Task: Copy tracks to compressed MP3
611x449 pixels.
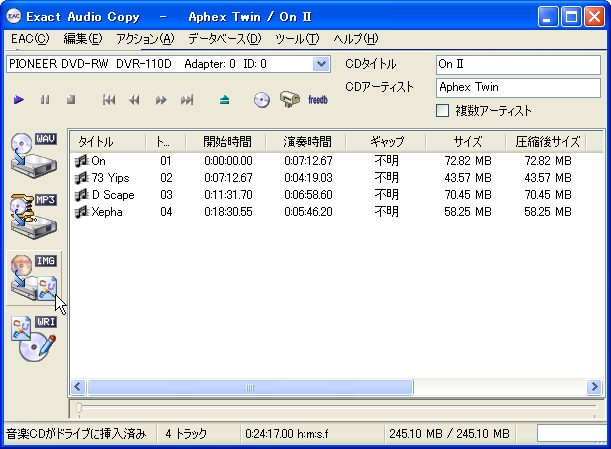Action: [x=34, y=216]
